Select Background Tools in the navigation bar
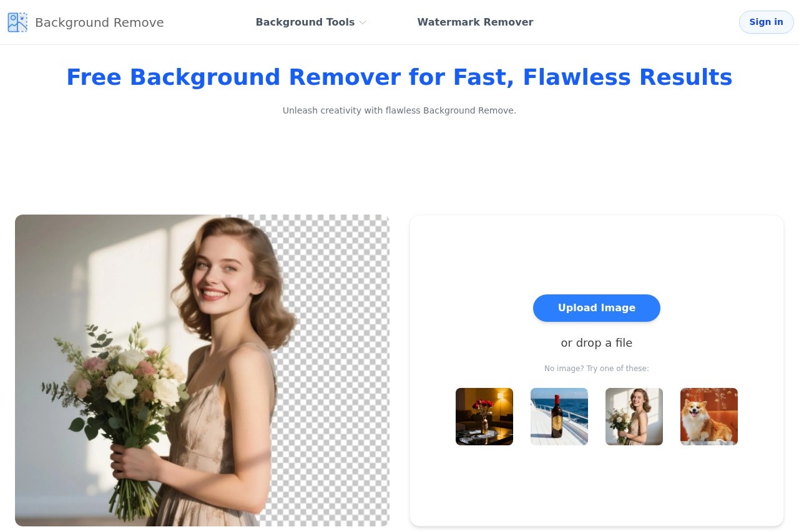The width and height of the screenshot is (799, 532). 305,22
